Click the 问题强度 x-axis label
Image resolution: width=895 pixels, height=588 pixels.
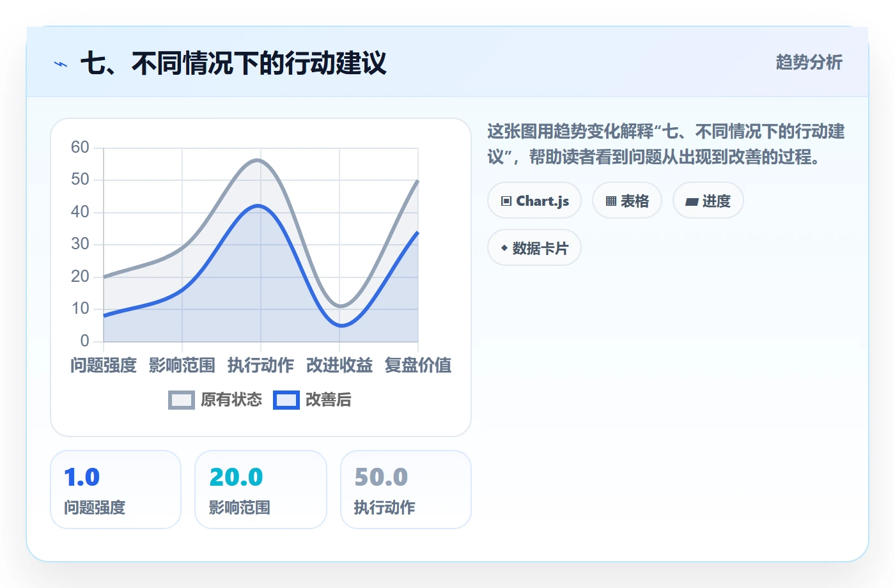104,366
